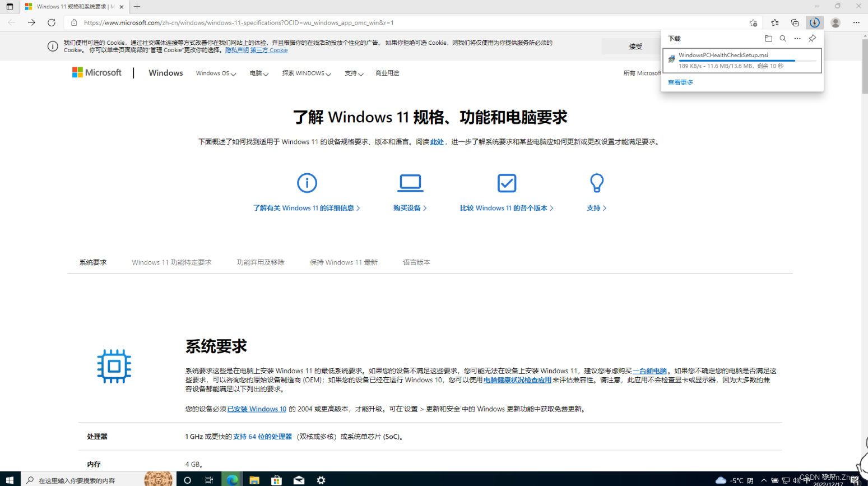Open Task View on taskbar
Viewport: 868px width, 486px height.
209,480
